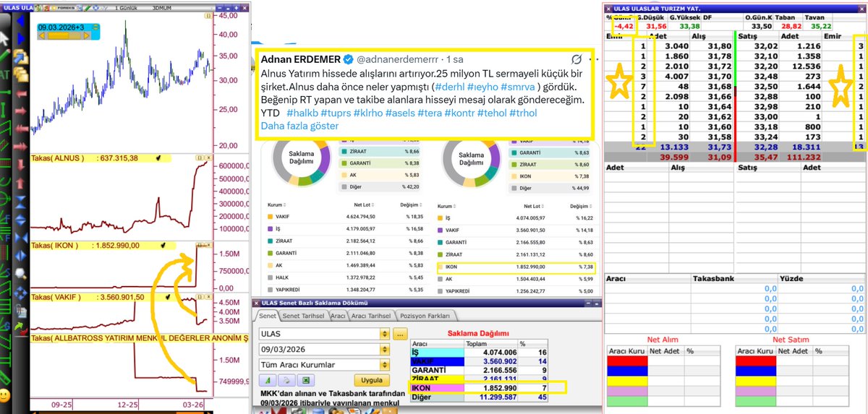Open the #halkb hashtag link

[x=303, y=113]
